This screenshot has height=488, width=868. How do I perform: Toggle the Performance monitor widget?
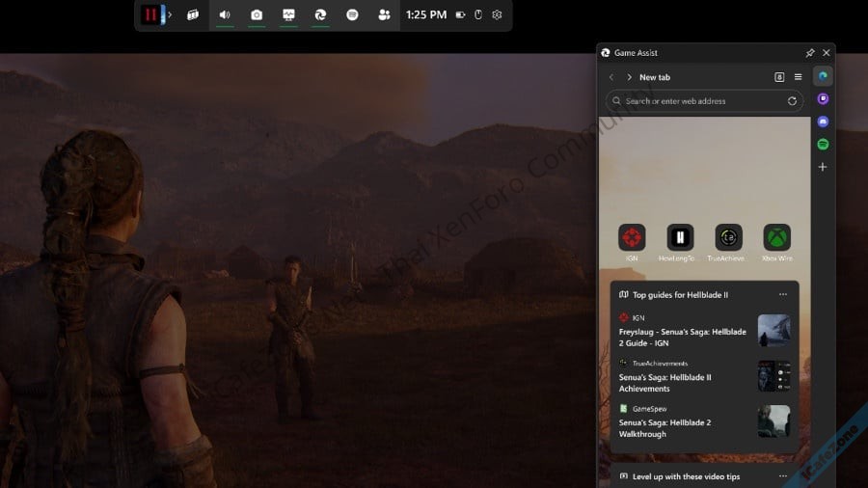tap(288, 15)
